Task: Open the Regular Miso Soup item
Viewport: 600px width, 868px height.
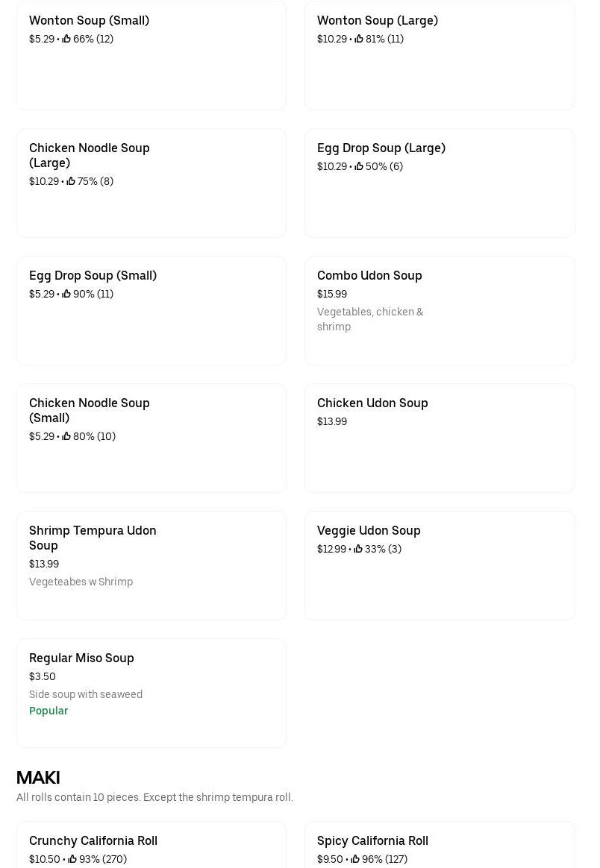Action: click(151, 693)
